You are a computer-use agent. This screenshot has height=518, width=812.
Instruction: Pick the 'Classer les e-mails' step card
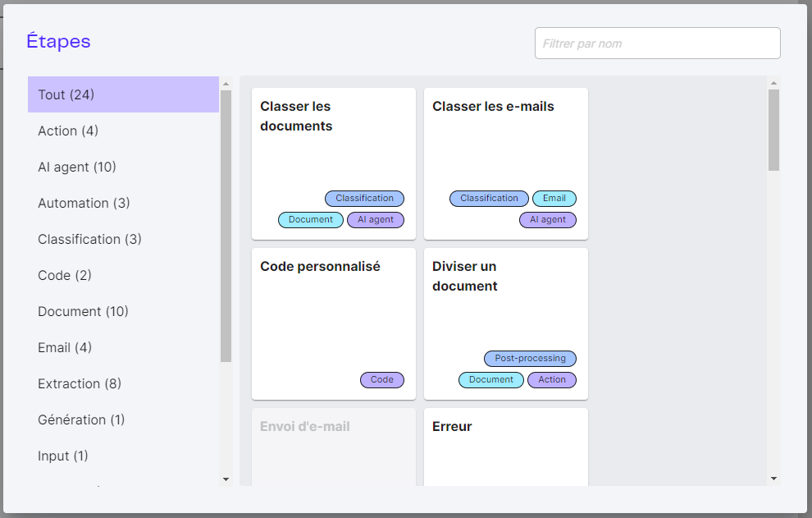pos(505,148)
